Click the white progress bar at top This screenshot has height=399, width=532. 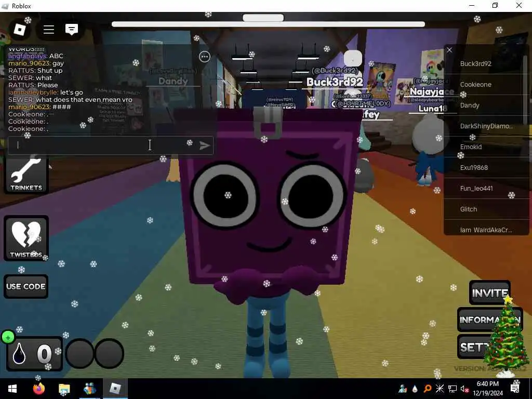[x=268, y=24]
